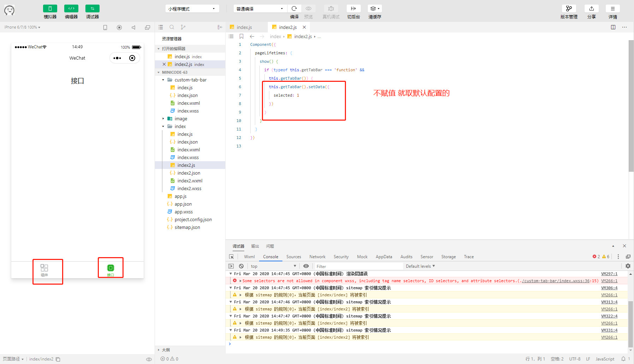Toggle the console sidebar icon
Image resolution: width=634 pixels, height=364 pixels.
pos(231,266)
